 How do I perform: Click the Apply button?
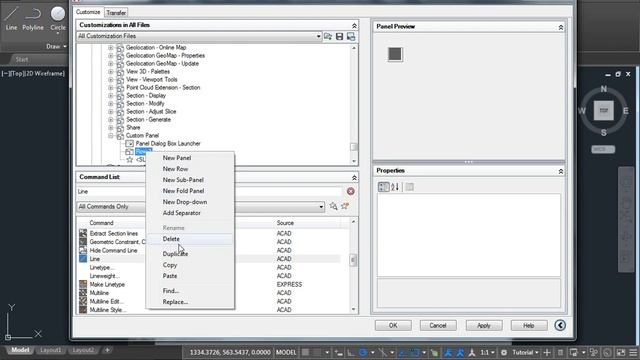tap(484, 325)
